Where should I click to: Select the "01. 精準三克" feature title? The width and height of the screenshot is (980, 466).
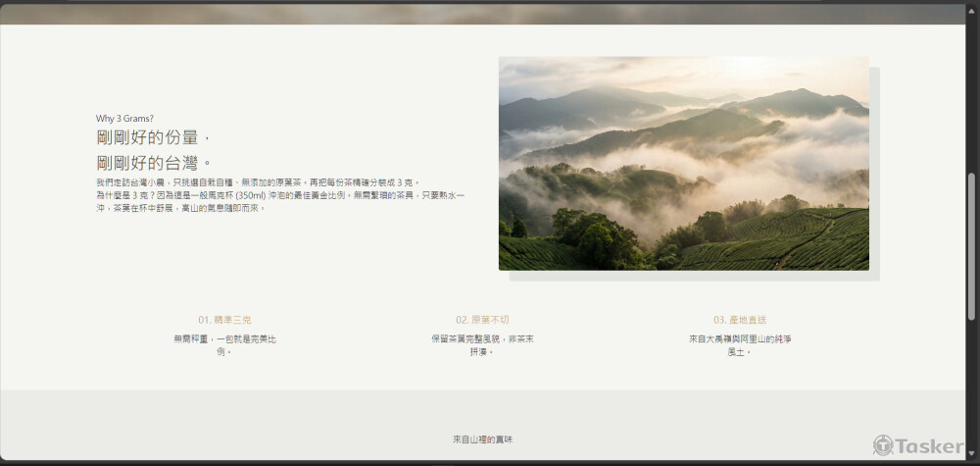224,320
